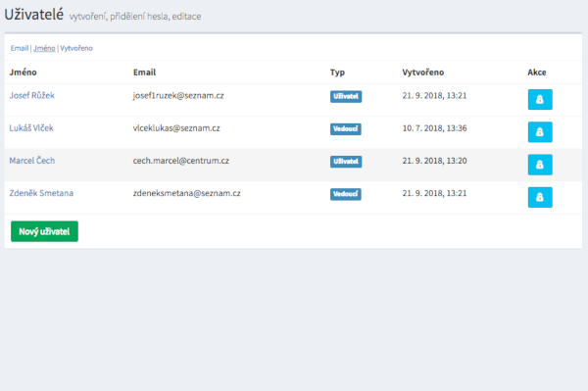Click the date 21. 9. 2018, 13:20
Viewport: 588px width, 391px height.
tap(434, 161)
